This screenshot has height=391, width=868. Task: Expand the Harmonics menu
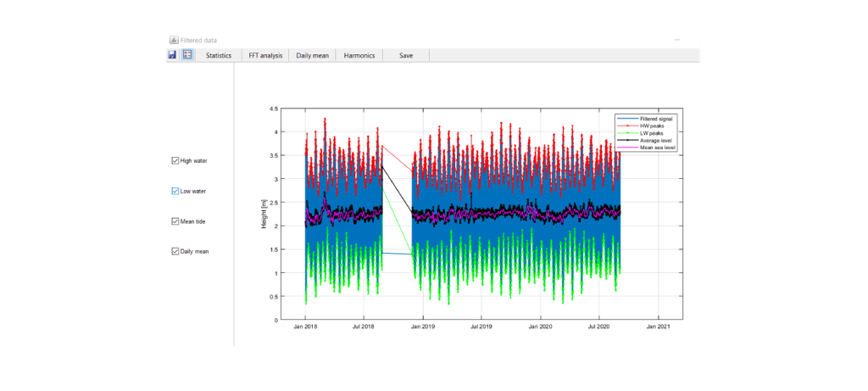coord(359,55)
